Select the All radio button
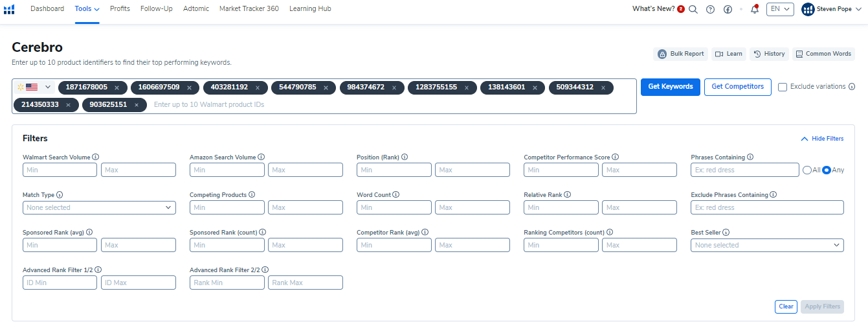This screenshot has height=324, width=868. point(807,170)
